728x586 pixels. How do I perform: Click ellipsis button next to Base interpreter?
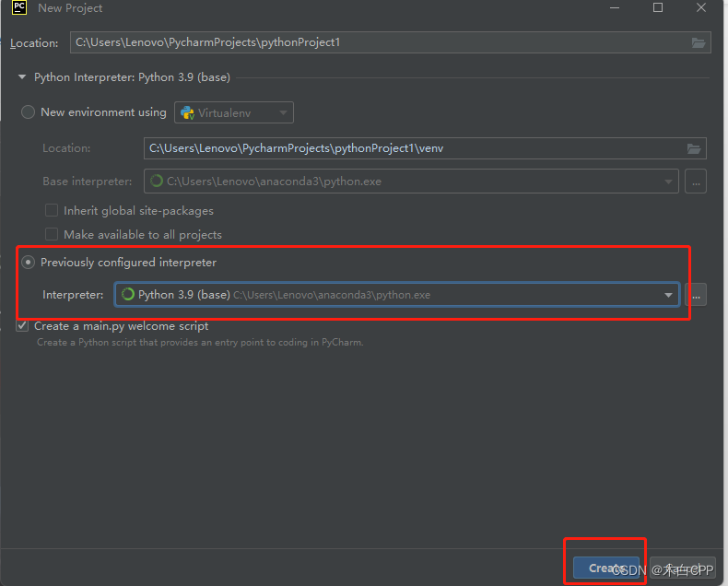[696, 182]
